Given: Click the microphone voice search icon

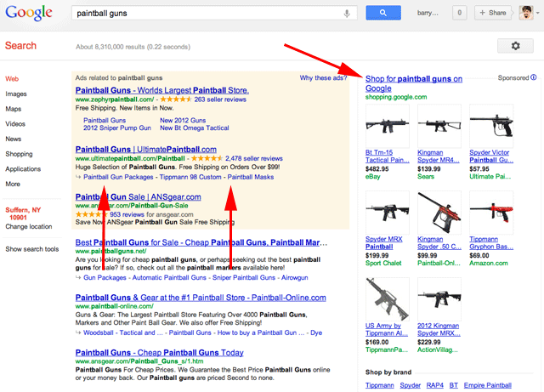Looking at the screenshot, I should [347, 14].
